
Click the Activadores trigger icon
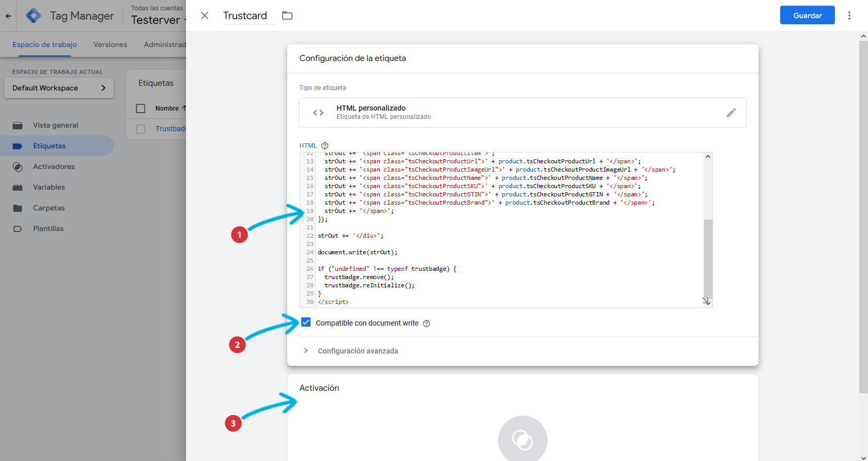pyautogui.click(x=18, y=167)
